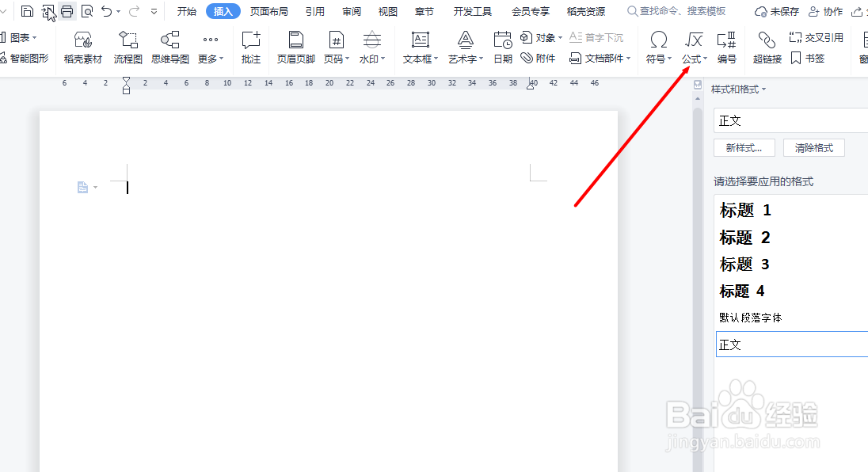Open the 引用 tab
The width and height of the screenshot is (868, 472).
click(x=315, y=11)
